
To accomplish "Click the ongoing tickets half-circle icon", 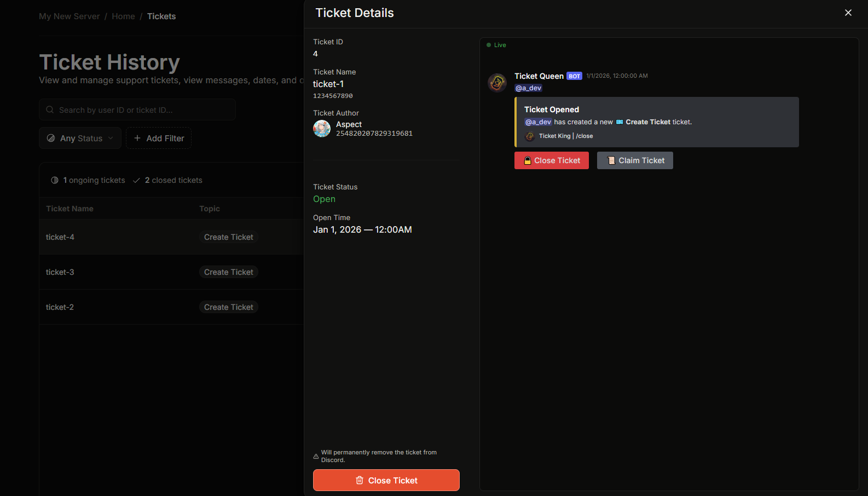I will [x=55, y=180].
